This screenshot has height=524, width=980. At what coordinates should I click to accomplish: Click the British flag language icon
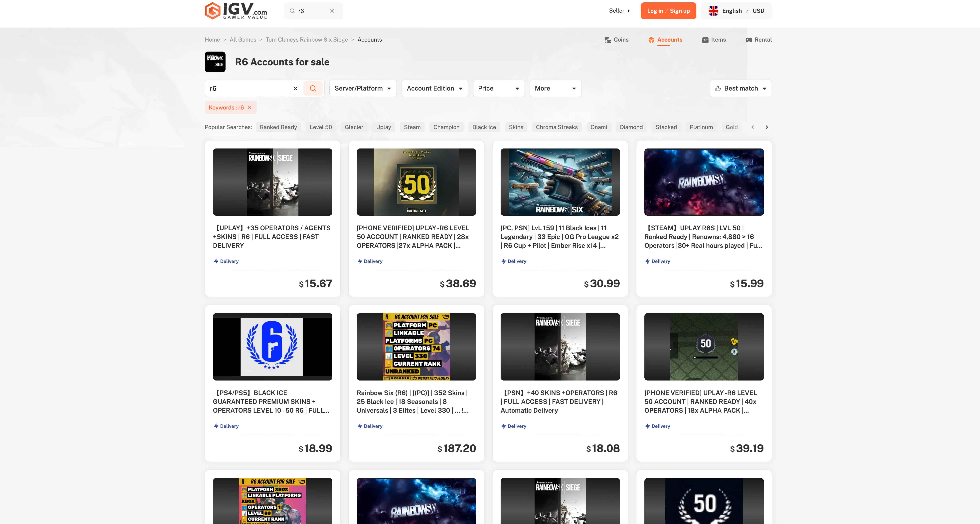pos(714,11)
